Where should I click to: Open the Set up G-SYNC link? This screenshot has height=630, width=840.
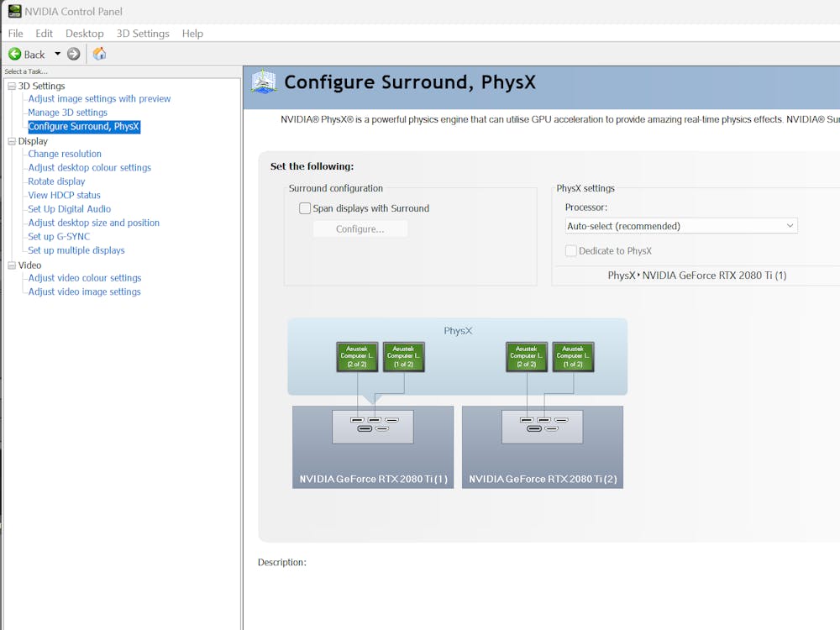coord(59,237)
